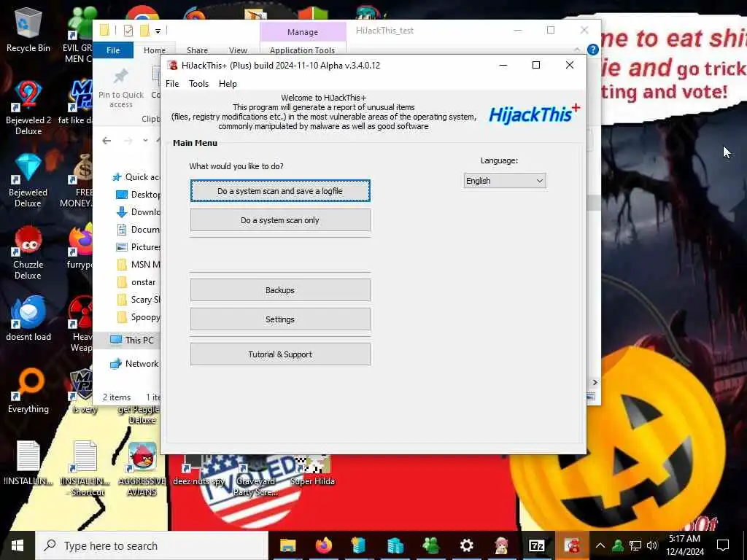
Task: Select This PC in Explorer sidebar
Action: pyautogui.click(x=131, y=340)
